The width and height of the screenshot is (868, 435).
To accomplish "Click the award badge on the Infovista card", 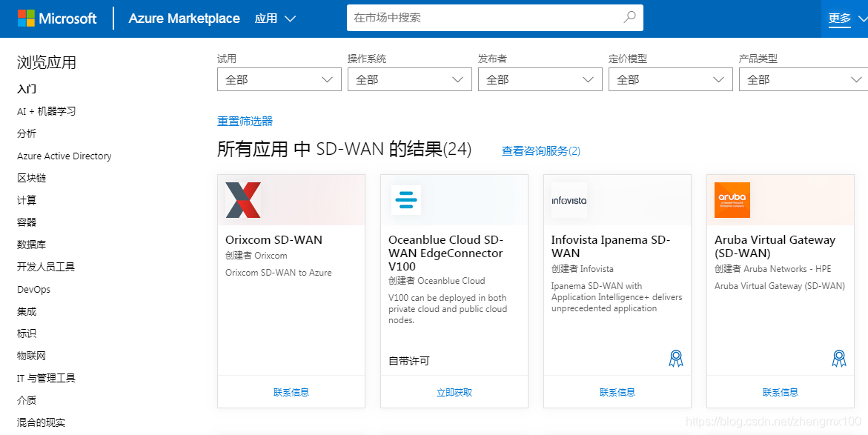I will click(x=675, y=358).
